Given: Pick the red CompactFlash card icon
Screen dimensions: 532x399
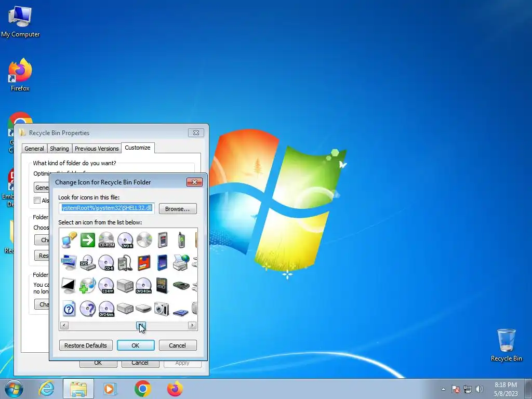Looking at the screenshot, I should 144,263.
